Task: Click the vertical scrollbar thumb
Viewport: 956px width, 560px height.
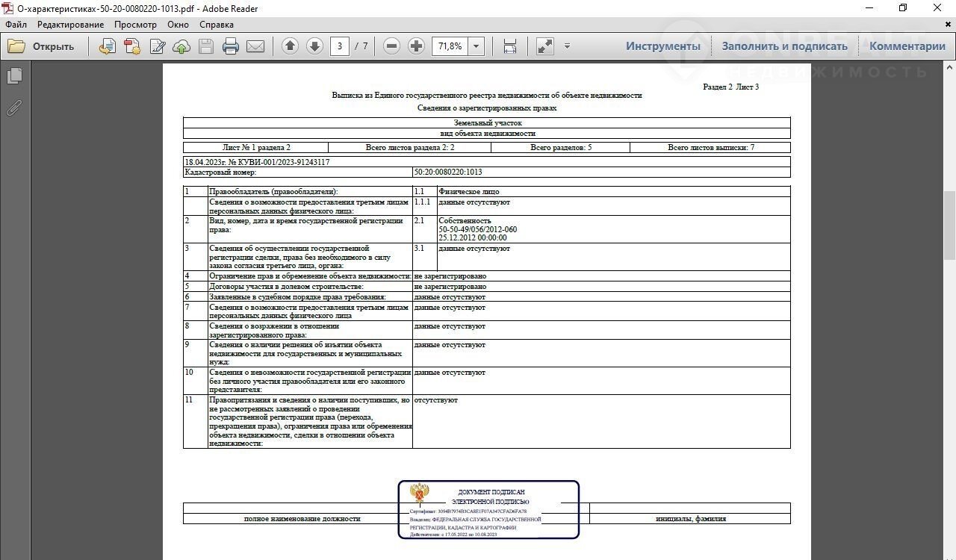Action: [x=949, y=224]
